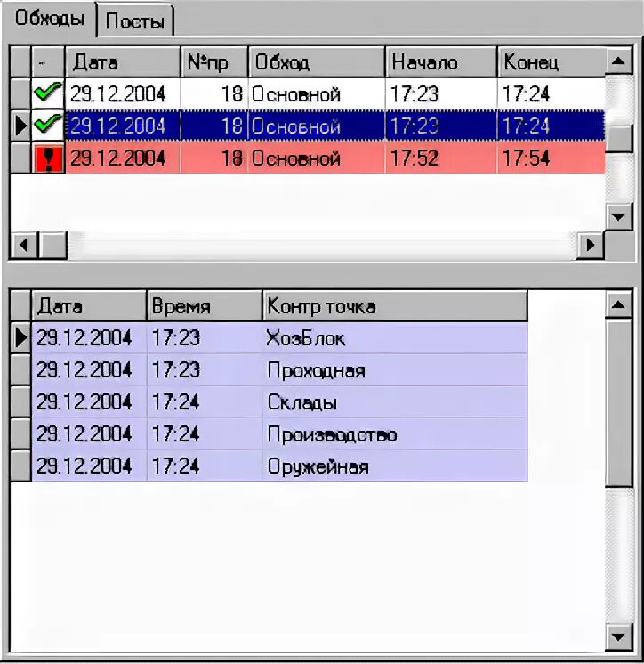Click time 17:24 in Склады row
This screenshot has height=664, width=644.
[x=205, y=402]
